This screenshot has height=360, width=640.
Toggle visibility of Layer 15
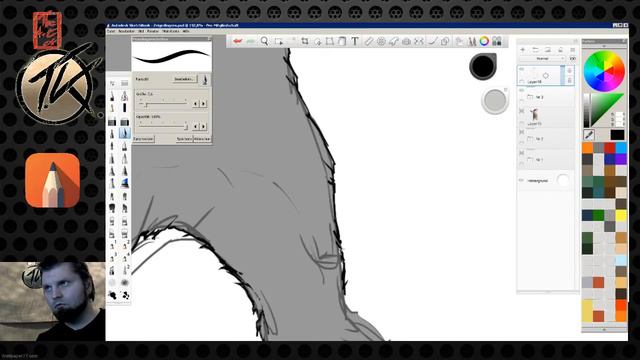point(522,111)
